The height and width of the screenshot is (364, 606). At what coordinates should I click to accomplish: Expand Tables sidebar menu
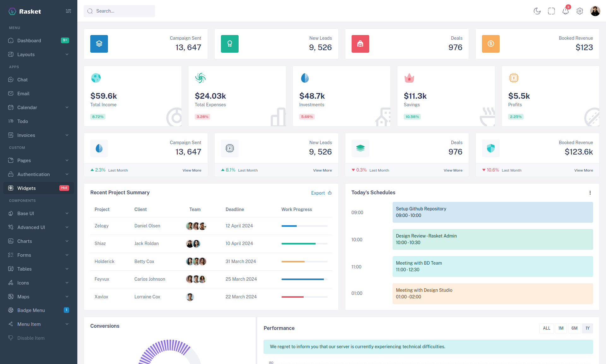pos(39,269)
